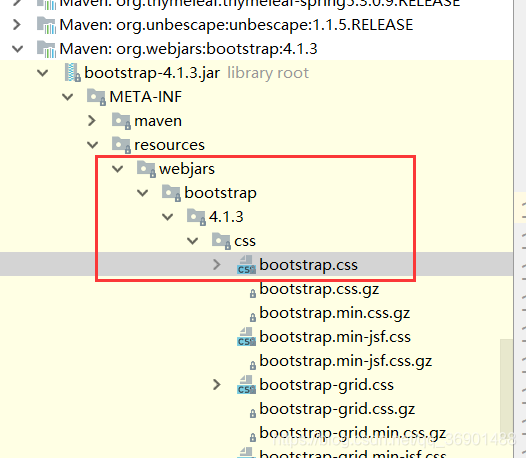Image resolution: width=526 pixels, height=458 pixels.
Task: Click the org.unbescape Maven library icon
Action: click(46, 25)
